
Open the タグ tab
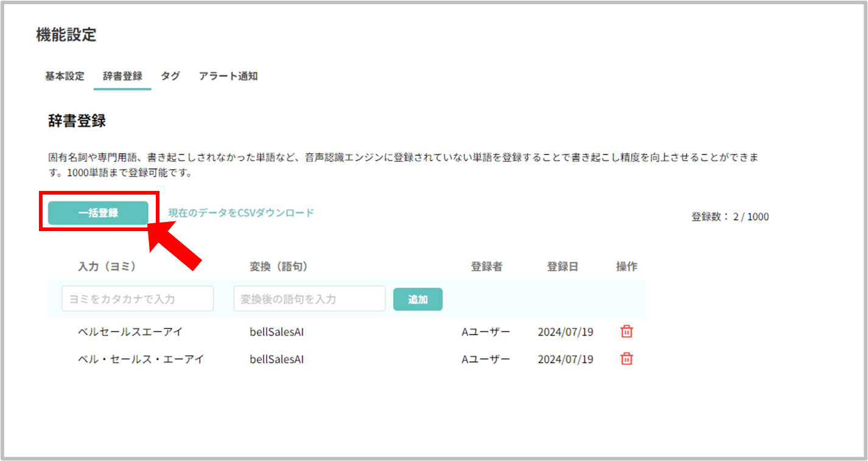tap(170, 77)
